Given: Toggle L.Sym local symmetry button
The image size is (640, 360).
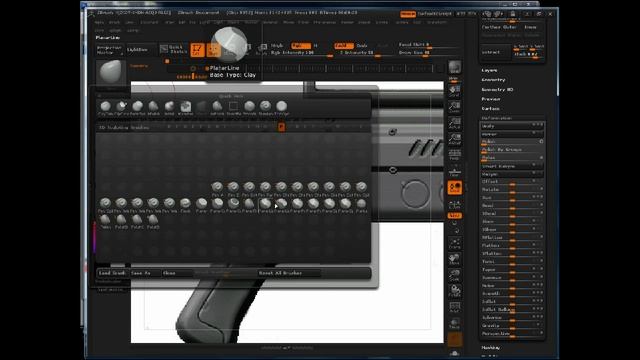Looking at the screenshot, I should (x=454, y=204).
